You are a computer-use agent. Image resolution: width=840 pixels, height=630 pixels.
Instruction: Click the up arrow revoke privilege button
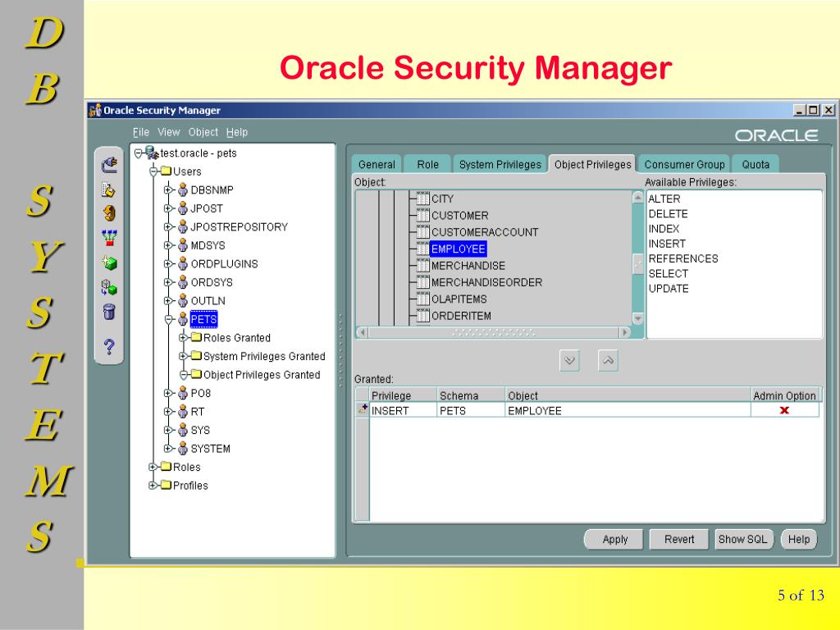(x=608, y=361)
